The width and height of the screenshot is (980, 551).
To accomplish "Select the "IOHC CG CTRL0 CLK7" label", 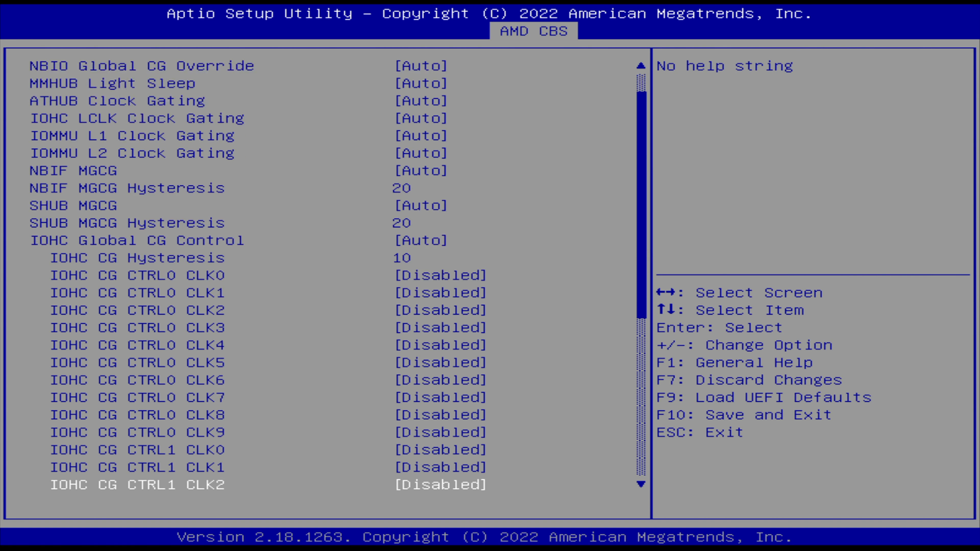I will point(137,398).
